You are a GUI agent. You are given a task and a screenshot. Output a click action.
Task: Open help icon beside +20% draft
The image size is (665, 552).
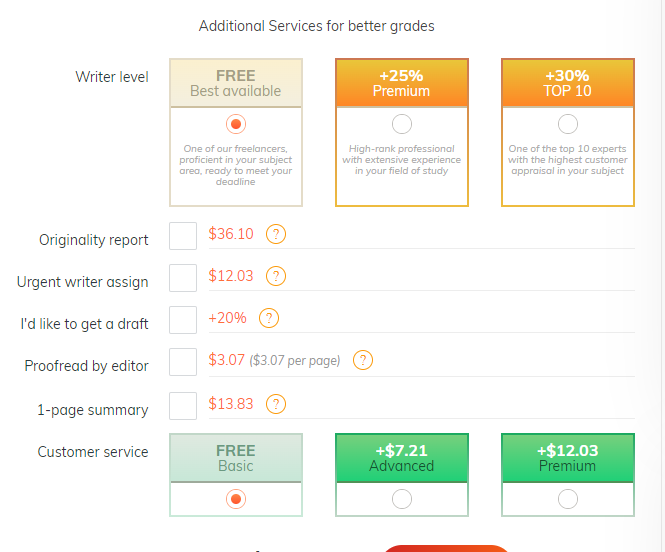(x=269, y=318)
